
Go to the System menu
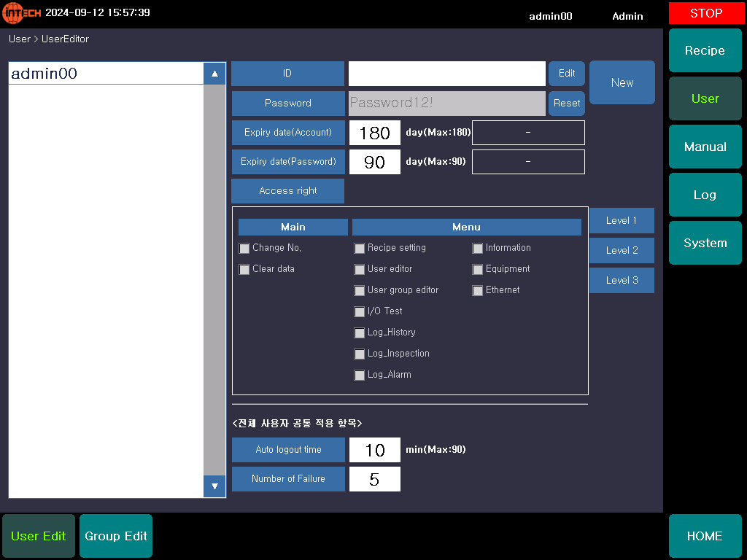(x=705, y=244)
